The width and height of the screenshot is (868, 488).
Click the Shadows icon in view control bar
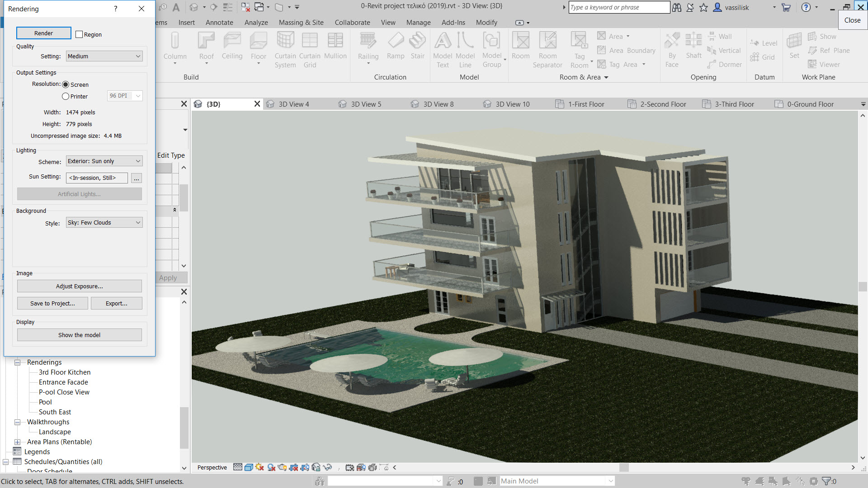click(x=271, y=467)
